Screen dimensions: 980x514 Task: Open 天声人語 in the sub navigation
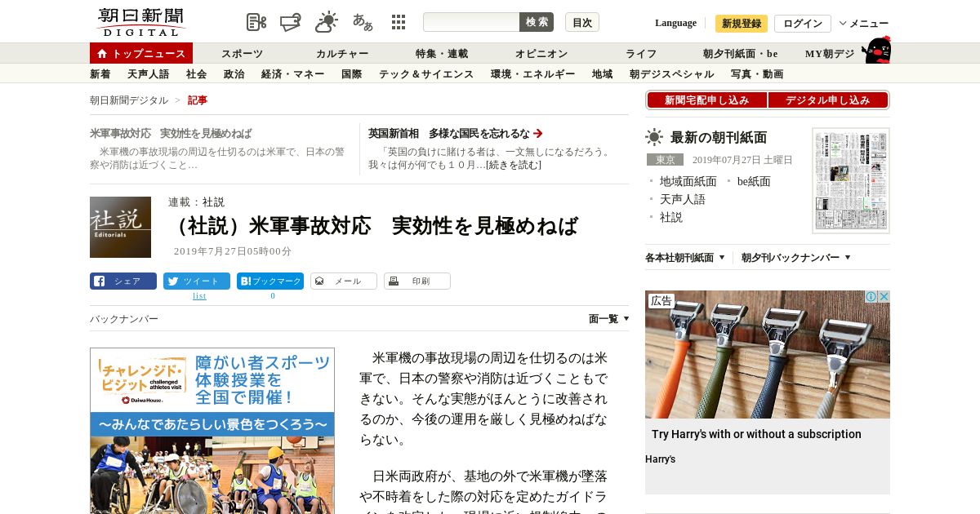click(x=149, y=74)
